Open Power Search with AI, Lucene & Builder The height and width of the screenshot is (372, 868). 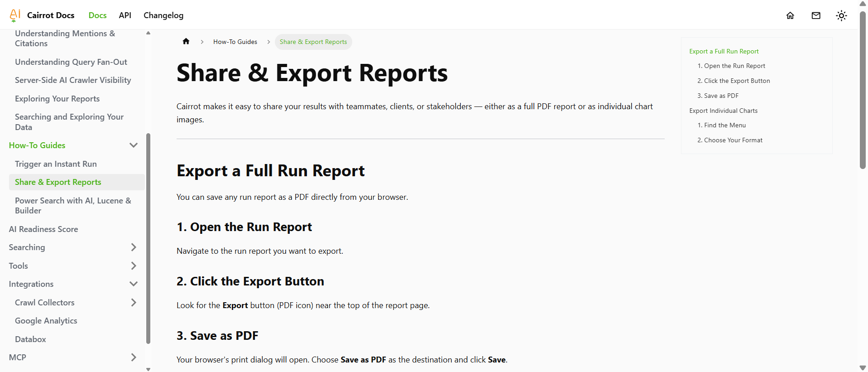pyautogui.click(x=73, y=206)
